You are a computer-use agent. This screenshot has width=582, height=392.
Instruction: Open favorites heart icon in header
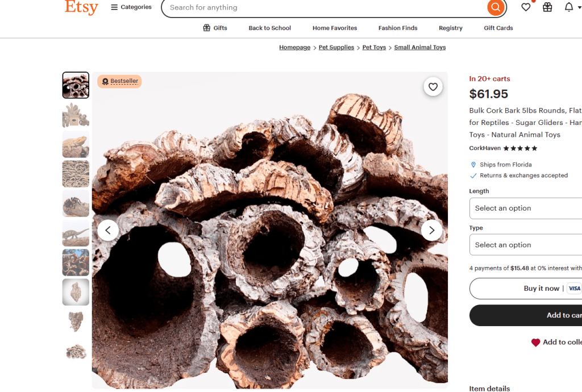point(526,7)
